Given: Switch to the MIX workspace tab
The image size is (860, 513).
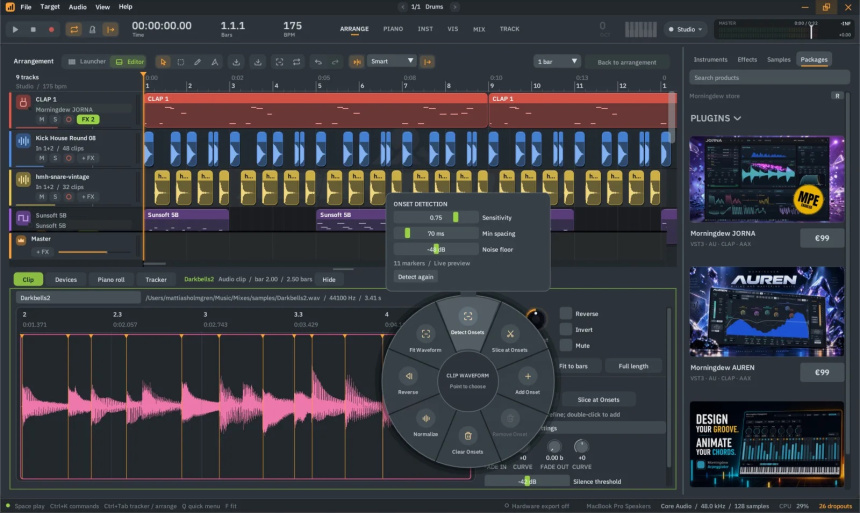Looking at the screenshot, I should (x=479, y=29).
